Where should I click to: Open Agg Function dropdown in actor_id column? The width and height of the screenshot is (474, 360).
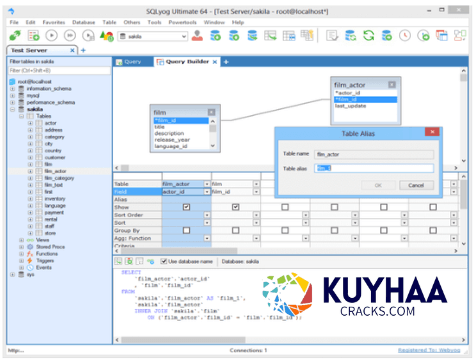click(207, 238)
